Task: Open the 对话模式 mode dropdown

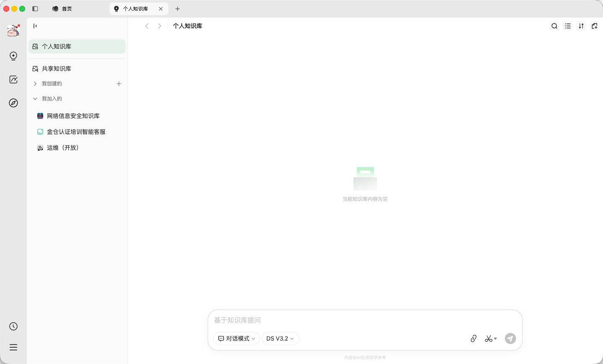Action: [237, 338]
